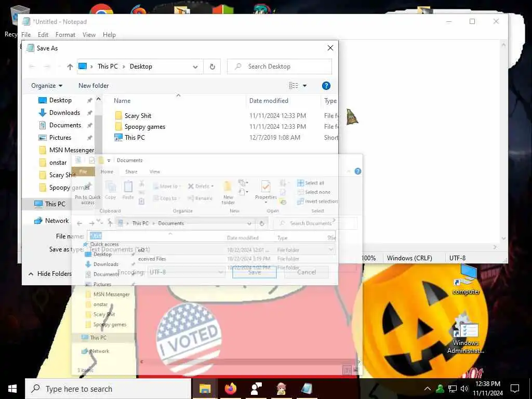Image resolution: width=532 pixels, height=399 pixels.
Task: Switch to Notepad taskbar icon
Action: point(307,389)
